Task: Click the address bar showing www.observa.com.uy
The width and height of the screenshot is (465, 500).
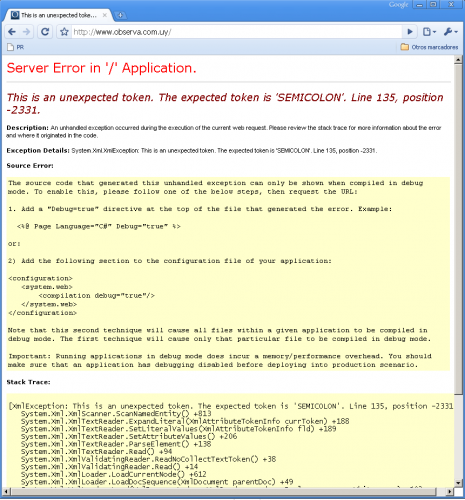Action: click(236, 32)
